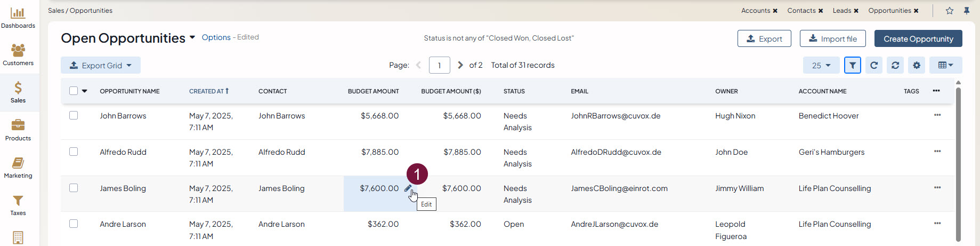
Task: Switch to the Accounts pinned tab
Action: coord(755,11)
